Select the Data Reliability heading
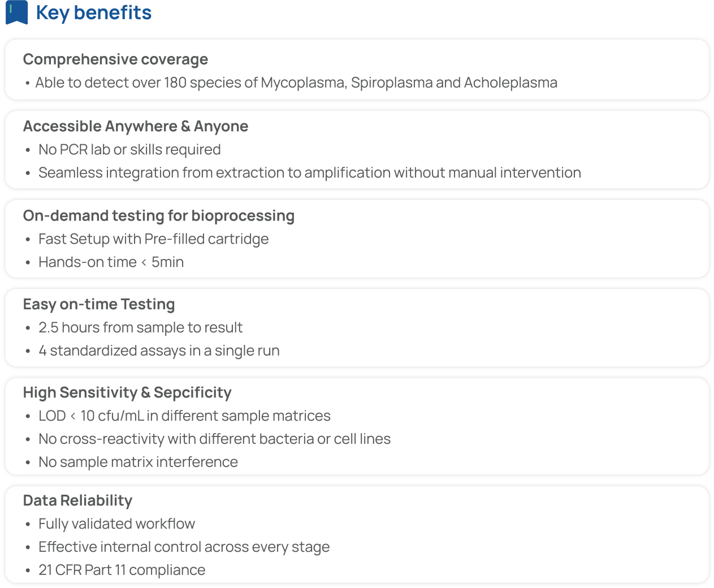 click(x=77, y=500)
